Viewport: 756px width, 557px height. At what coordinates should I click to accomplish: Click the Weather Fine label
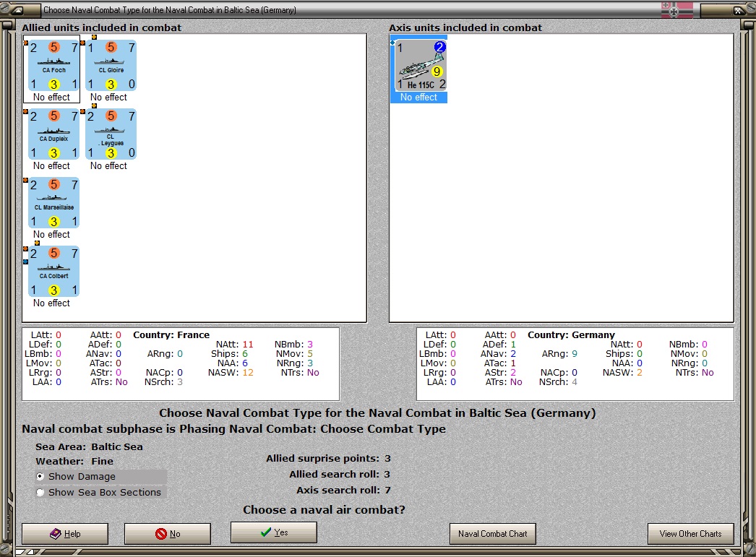coord(74,461)
